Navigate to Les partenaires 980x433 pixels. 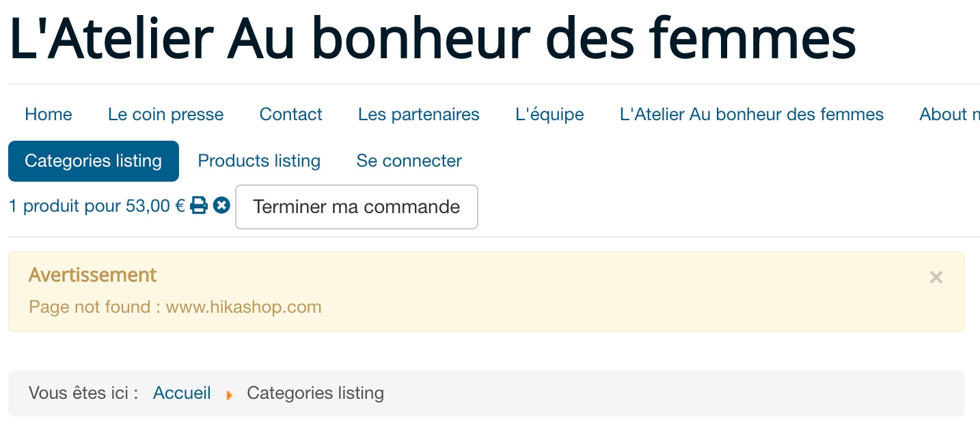418,115
